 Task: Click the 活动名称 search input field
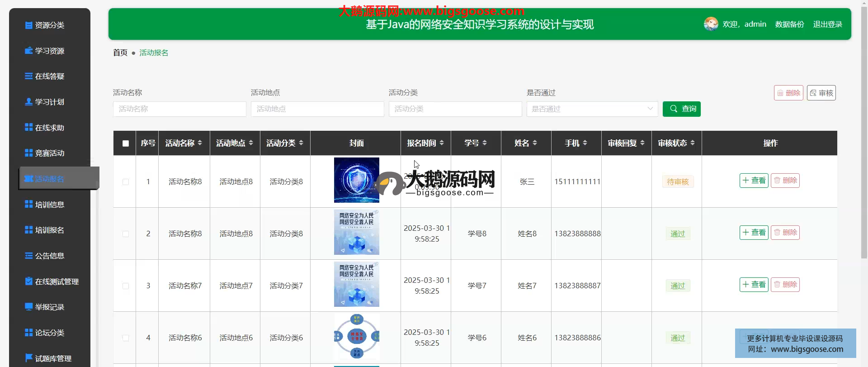coord(179,109)
